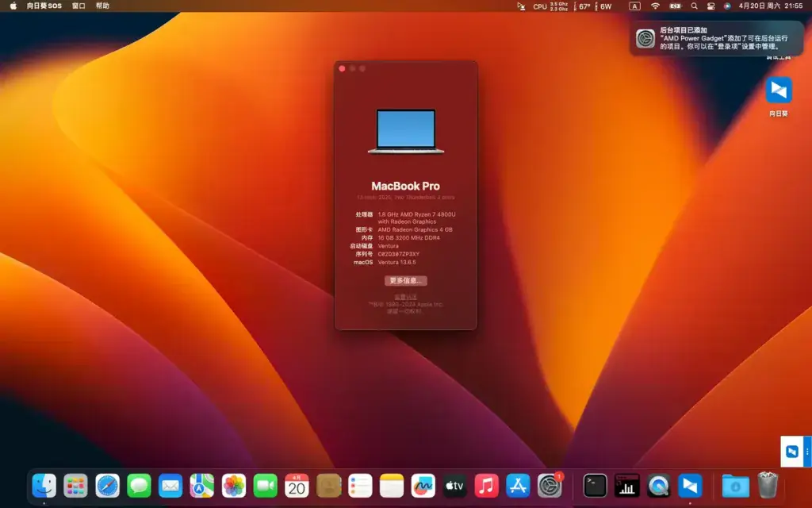
Task: Open the Music app in Dock
Action: tap(486, 486)
